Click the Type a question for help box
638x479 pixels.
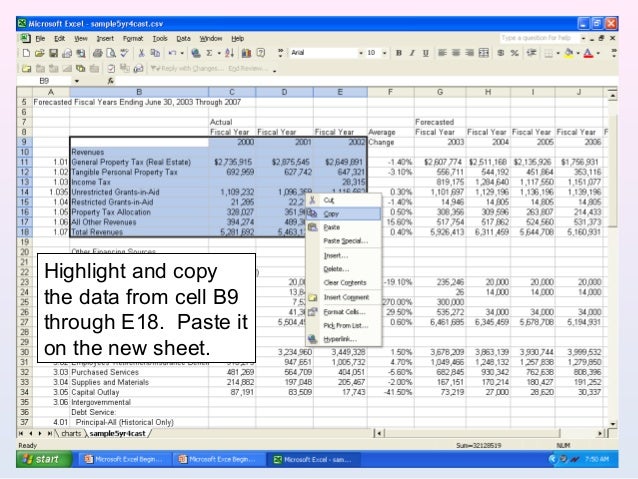pyautogui.click(x=538, y=38)
